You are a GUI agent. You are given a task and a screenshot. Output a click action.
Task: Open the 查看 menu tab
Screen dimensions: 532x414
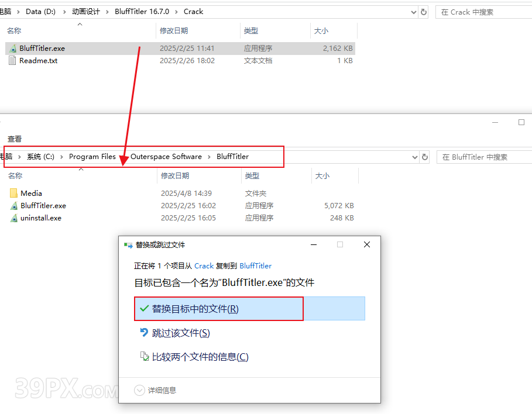(15, 139)
